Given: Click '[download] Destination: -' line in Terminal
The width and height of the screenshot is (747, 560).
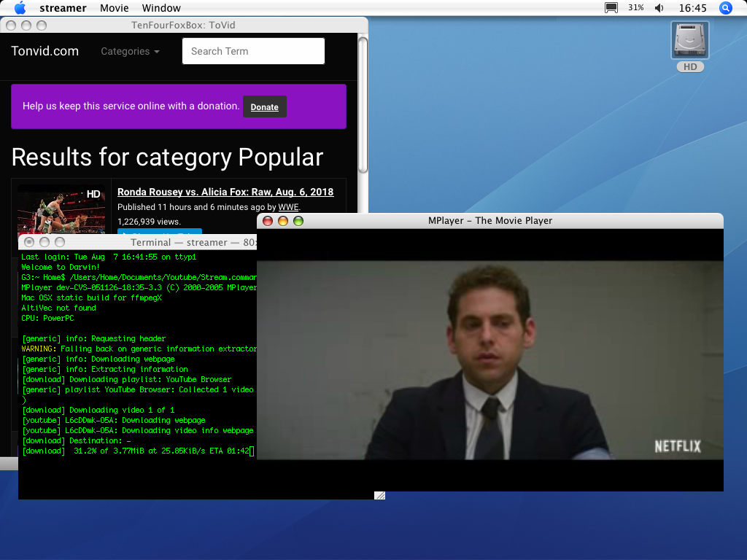Looking at the screenshot, I should pos(76,441).
